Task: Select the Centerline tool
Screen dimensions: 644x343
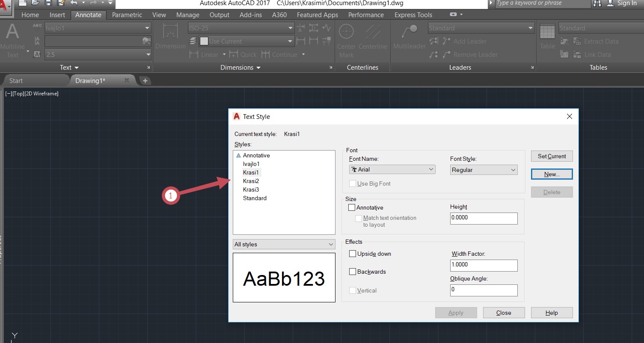Action: [373, 37]
